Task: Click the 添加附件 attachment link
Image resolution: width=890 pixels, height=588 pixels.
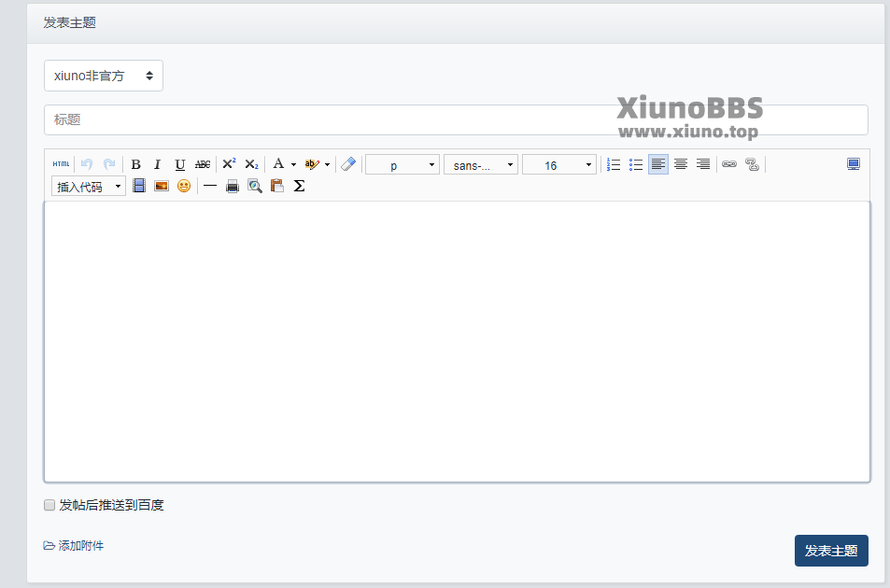Action: [x=74, y=546]
